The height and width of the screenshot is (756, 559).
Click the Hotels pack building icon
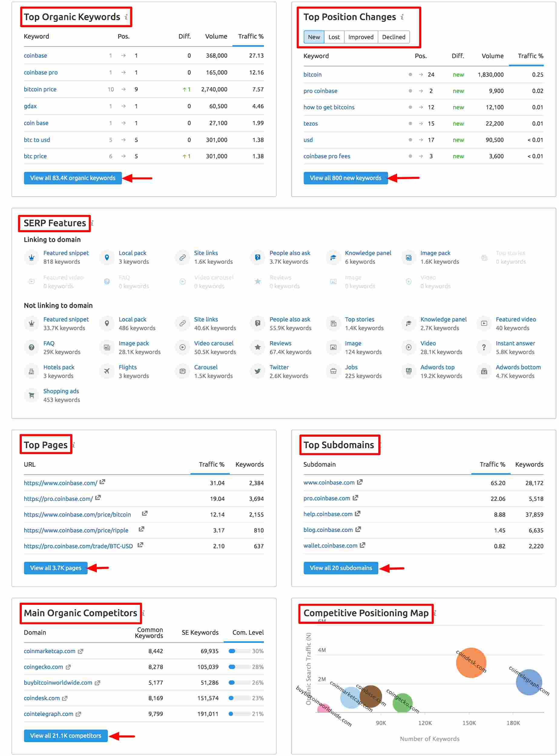click(31, 372)
